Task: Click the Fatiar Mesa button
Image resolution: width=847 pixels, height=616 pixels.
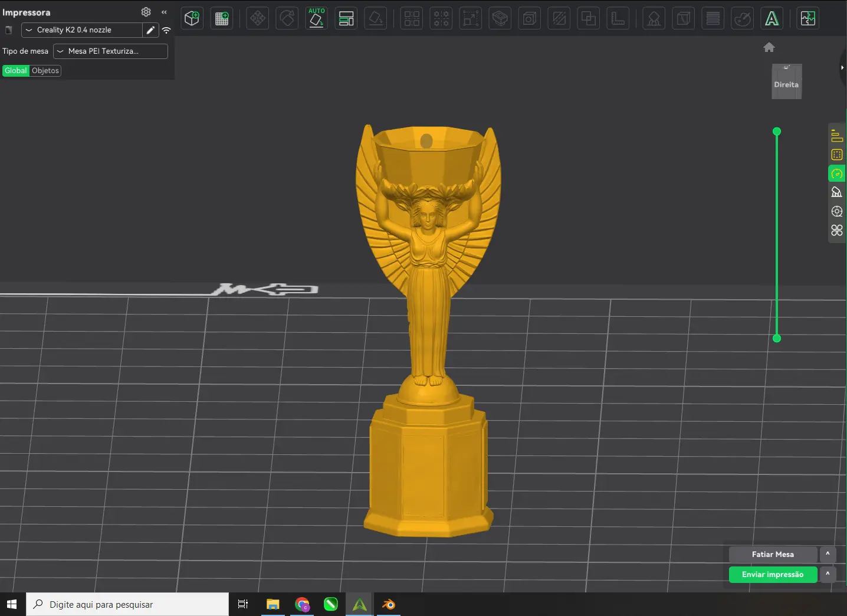Action: tap(773, 555)
